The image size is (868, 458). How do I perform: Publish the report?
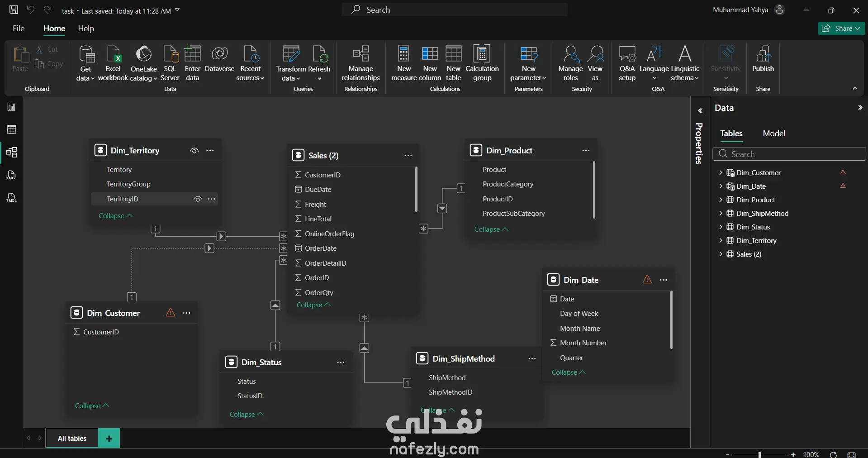(763, 59)
